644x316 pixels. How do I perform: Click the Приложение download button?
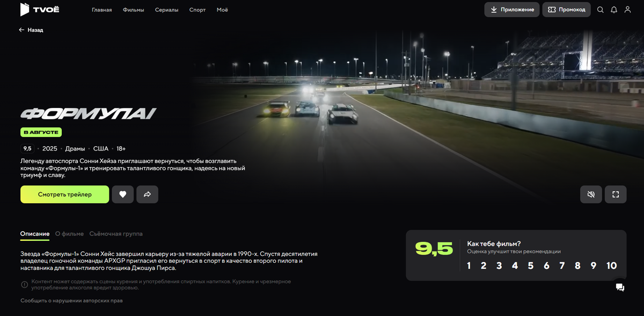(x=512, y=10)
